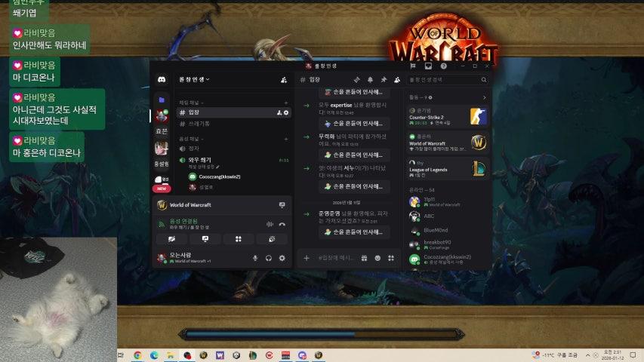Image resolution: width=644 pixels, height=362 pixels.
Task: Click wave button under 2026 date divider
Action: click(354, 232)
